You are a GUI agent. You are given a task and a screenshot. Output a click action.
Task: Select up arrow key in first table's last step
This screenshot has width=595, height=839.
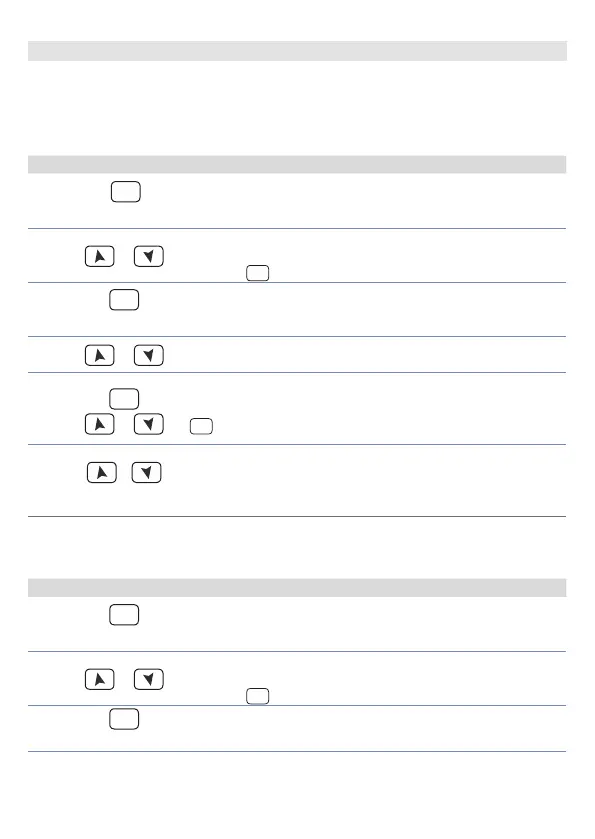(x=102, y=472)
